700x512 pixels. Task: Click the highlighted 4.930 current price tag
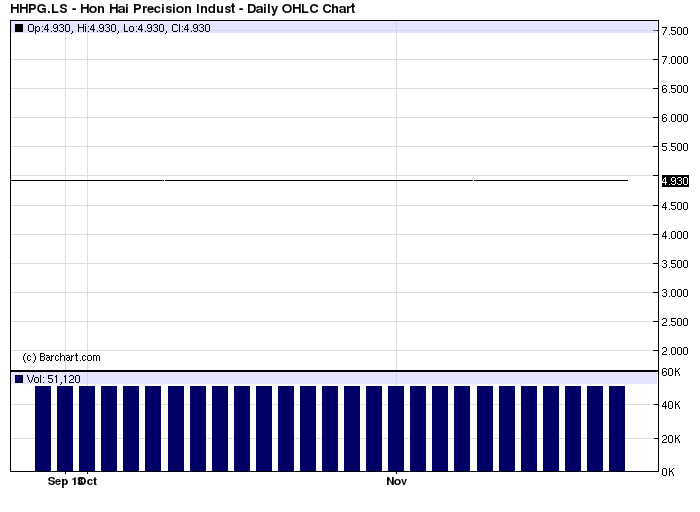[x=675, y=181]
